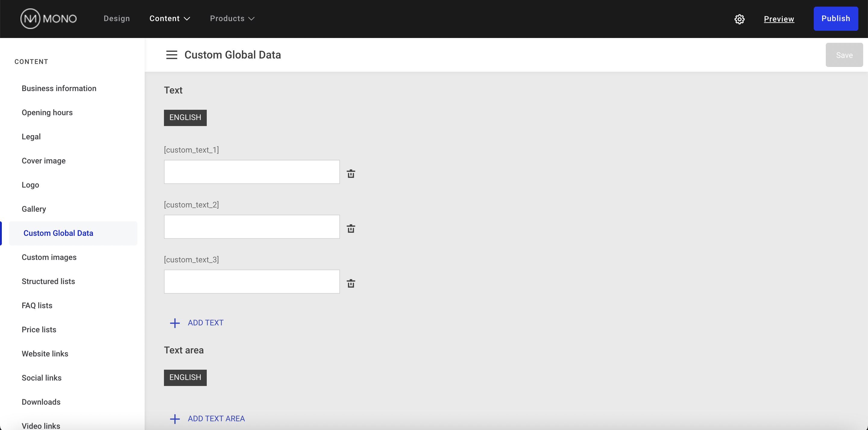Delete the custom_text_3 field with trash icon
Viewport: 868px width, 430px height.
[x=351, y=284]
